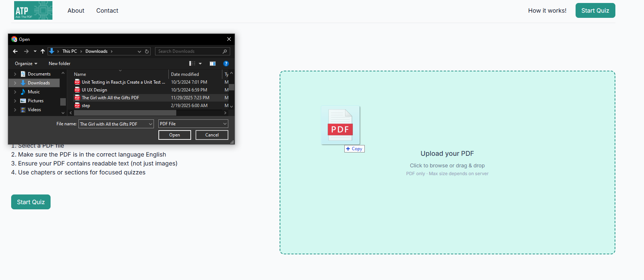This screenshot has width=644, height=280.
Task: Select Music in the navigation tree
Action: pos(33,92)
